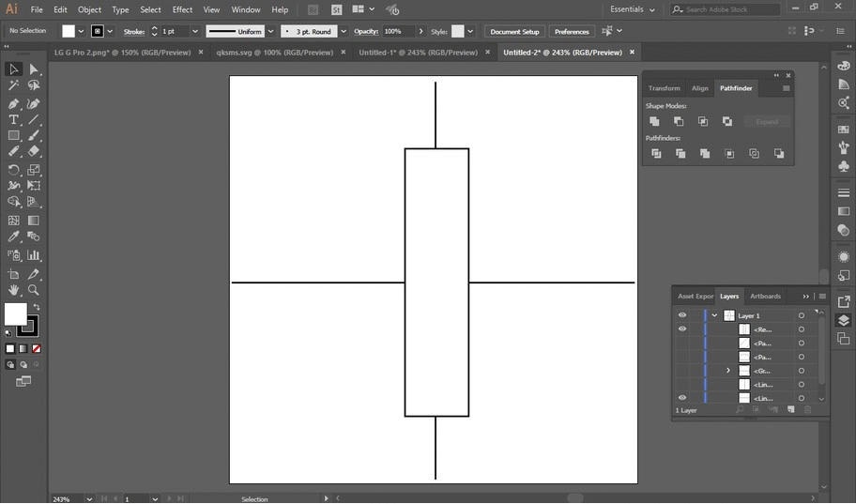Open the stroke weight dropdown

point(195,31)
